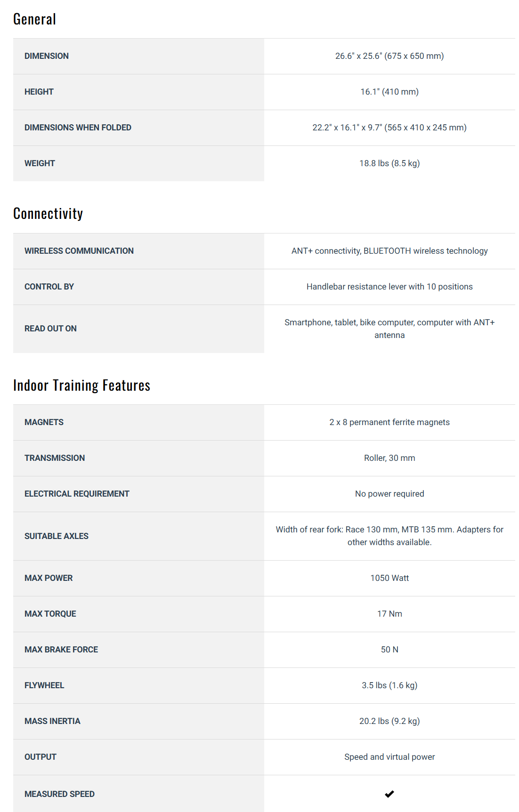The height and width of the screenshot is (812, 519).
Task: Click the Handlebar resistance lever value
Action: [389, 287]
